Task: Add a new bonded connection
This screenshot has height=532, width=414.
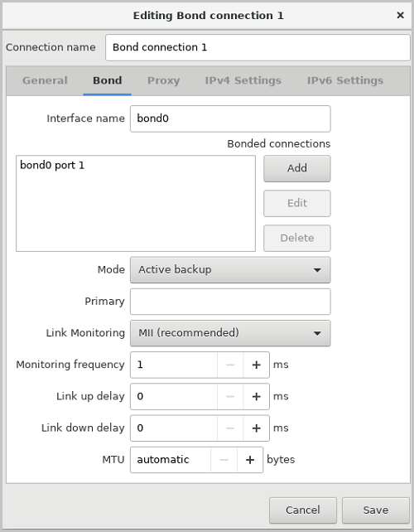Action: [297, 168]
